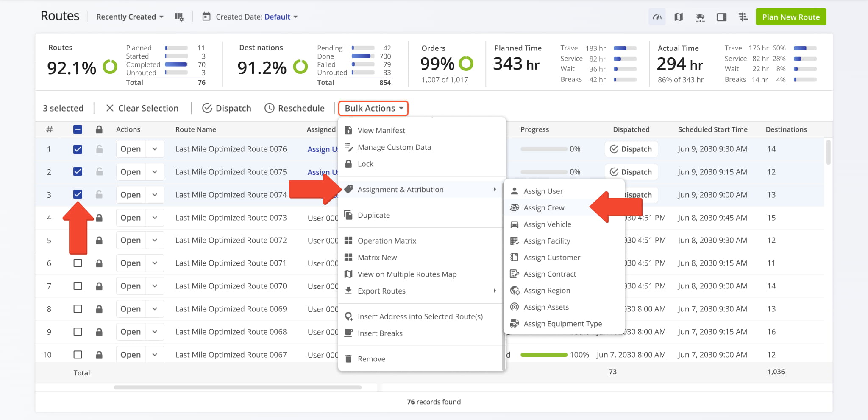
Task: Click the horizontal scrollbar below the table
Action: [238, 387]
